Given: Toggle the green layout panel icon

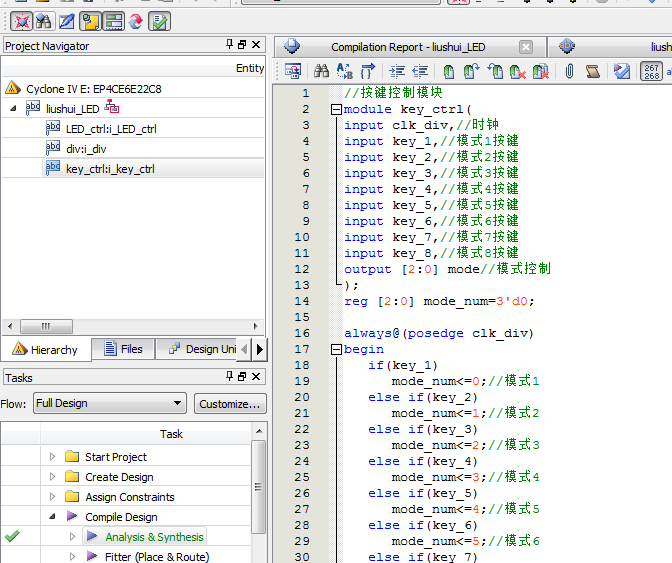Looking at the screenshot, I should [x=114, y=21].
